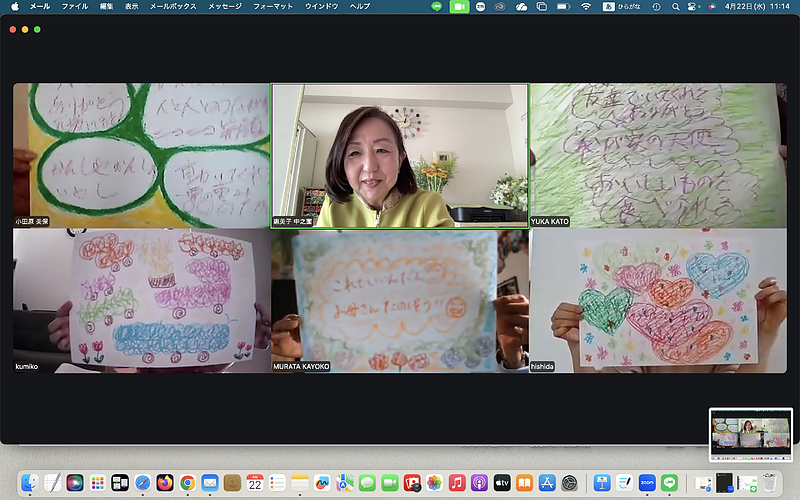Open the Music app from the Dock

[x=457, y=483]
